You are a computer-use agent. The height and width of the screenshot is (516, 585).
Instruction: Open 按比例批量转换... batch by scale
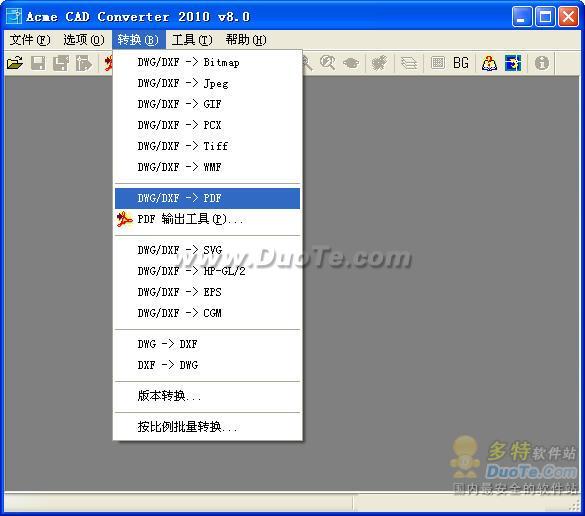[207, 426]
